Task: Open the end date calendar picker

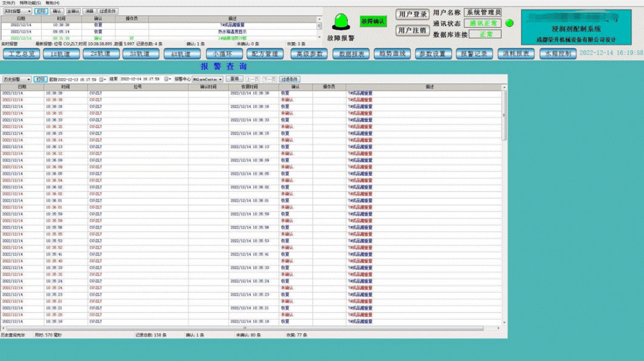Action: (168, 79)
